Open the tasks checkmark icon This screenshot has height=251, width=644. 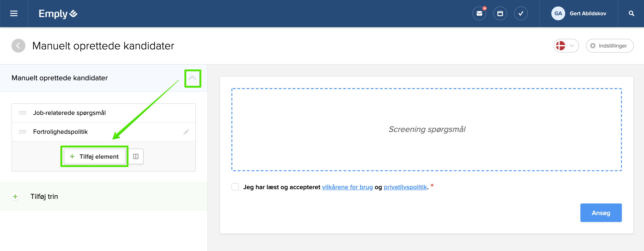click(520, 14)
